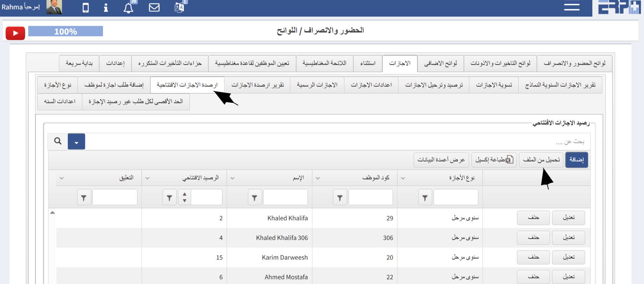Open تعيين الموظفين لقاعدة مغناطيسية tab
644x284 pixels.
[252, 63]
